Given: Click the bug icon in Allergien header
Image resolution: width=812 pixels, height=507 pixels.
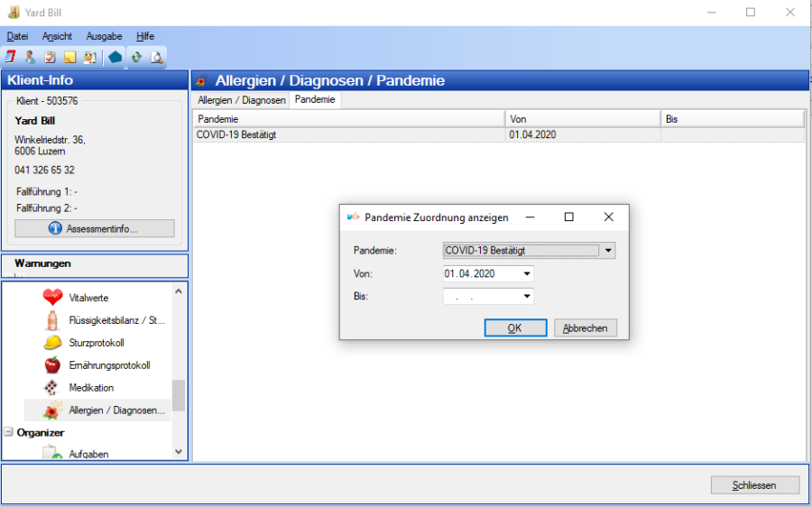Looking at the screenshot, I should [201, 81].
